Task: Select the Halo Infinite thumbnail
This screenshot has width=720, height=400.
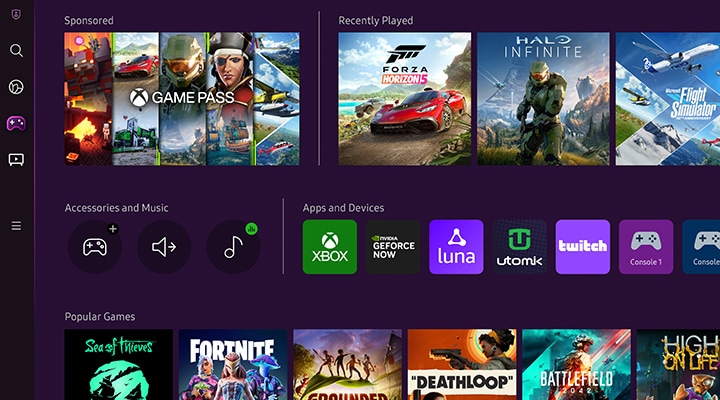Action: pyautogui.click(x=542, y=98)
